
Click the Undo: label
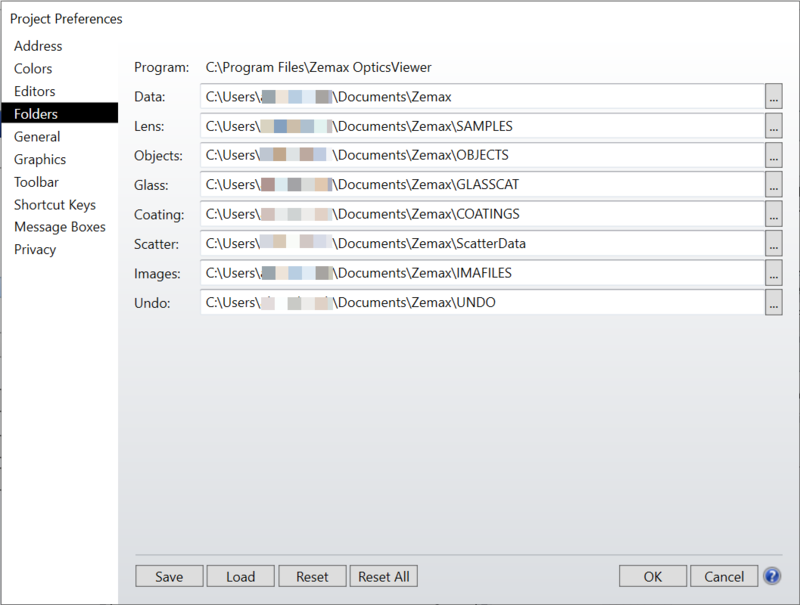click(152, 304)
